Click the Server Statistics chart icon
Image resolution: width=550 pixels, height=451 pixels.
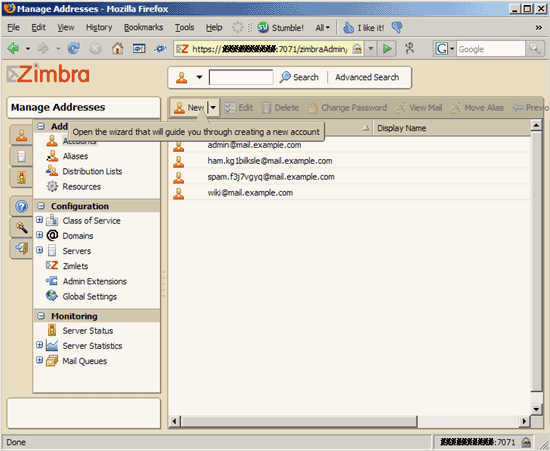[52, 345]
